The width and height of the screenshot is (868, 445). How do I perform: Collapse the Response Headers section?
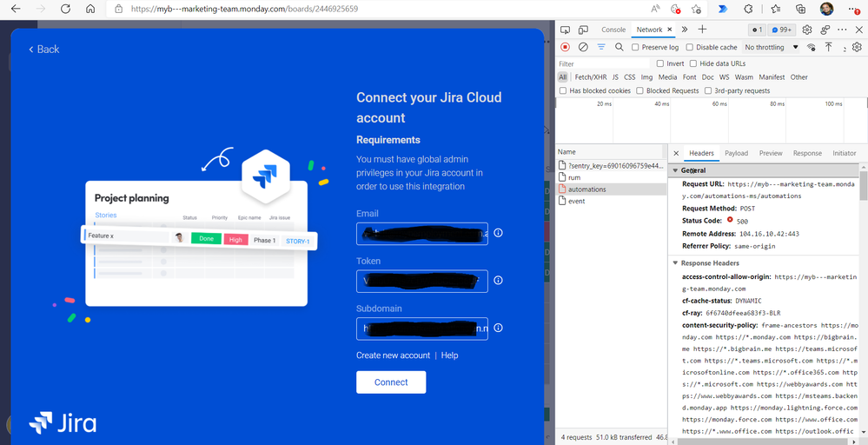675,263
